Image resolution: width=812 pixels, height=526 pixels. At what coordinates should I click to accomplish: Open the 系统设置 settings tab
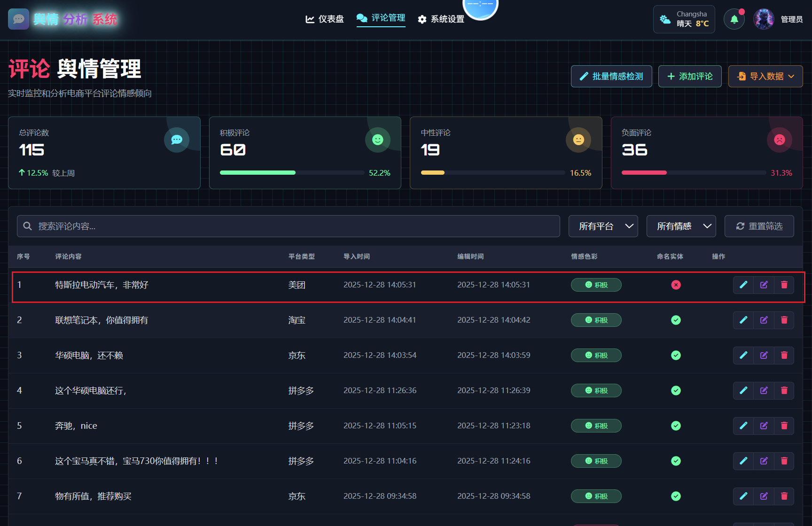coord(441,19)
